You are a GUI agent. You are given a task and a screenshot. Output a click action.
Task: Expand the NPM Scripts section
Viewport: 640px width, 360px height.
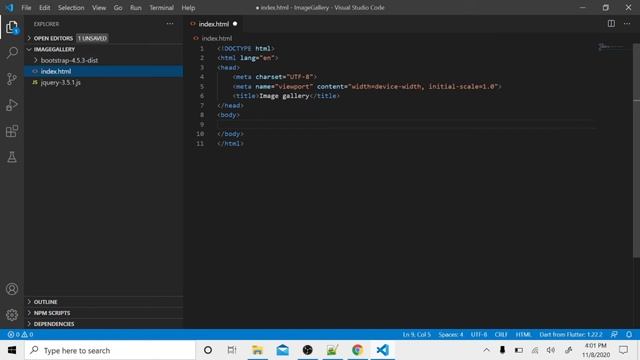click(x=104, y=313)
